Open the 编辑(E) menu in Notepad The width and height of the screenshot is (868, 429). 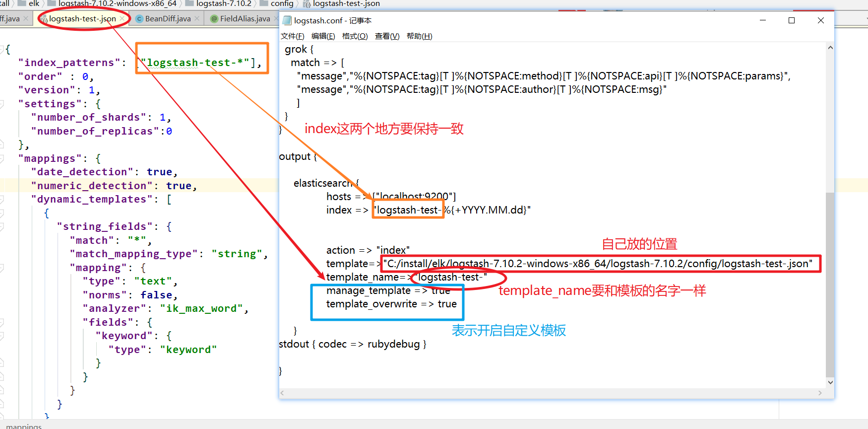tap(323, 36)
